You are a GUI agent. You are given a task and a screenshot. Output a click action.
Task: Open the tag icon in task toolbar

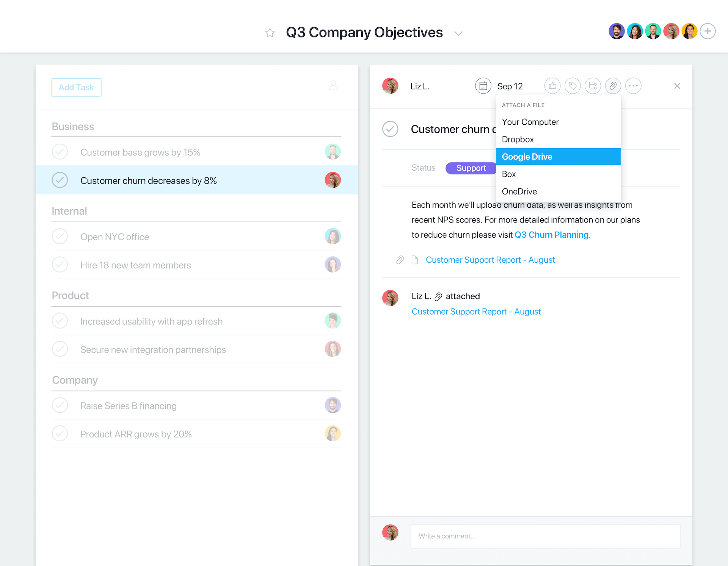point(573,86)
